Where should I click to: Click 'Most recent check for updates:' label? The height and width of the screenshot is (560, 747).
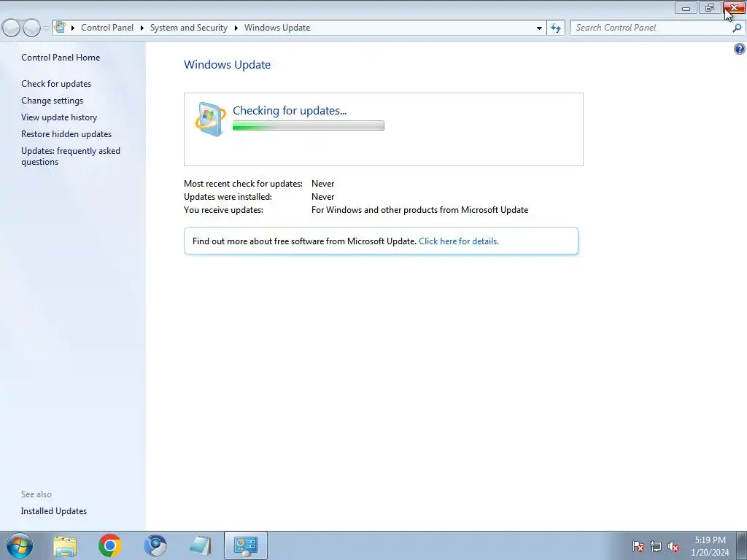pos(243,183)
